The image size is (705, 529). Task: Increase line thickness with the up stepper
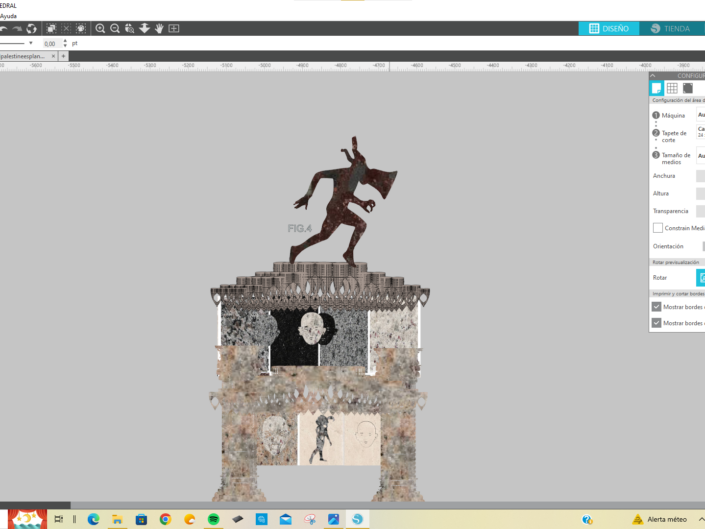pos(65,41)
